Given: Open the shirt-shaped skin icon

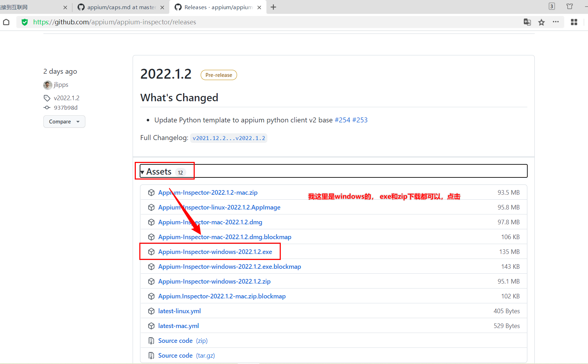Looking at the screenshot, I should tap(570, 6).
